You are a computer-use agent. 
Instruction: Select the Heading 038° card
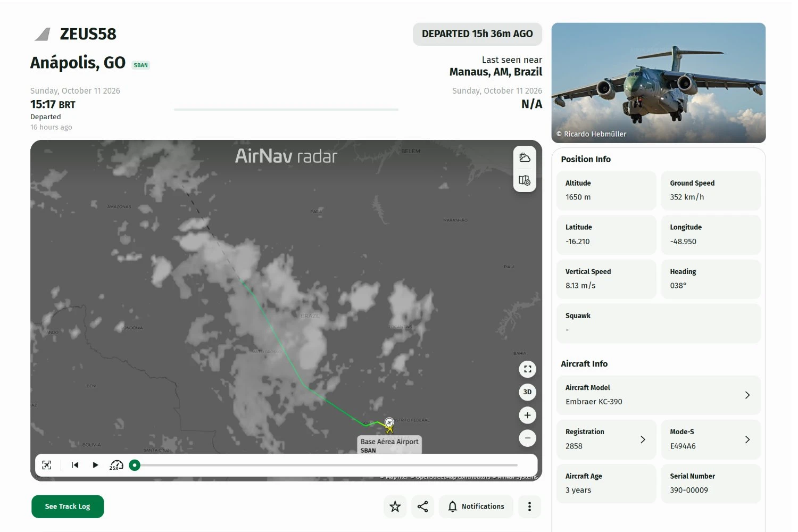point(711,279)
